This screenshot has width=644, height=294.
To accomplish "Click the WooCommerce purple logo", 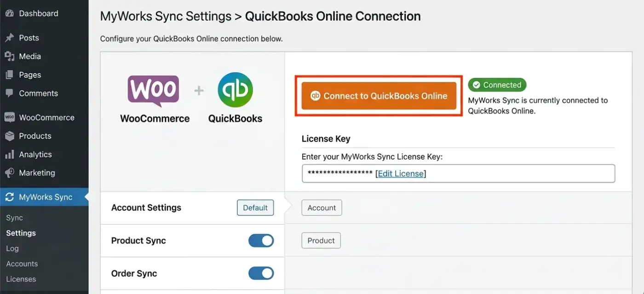I will pos(153,91).
